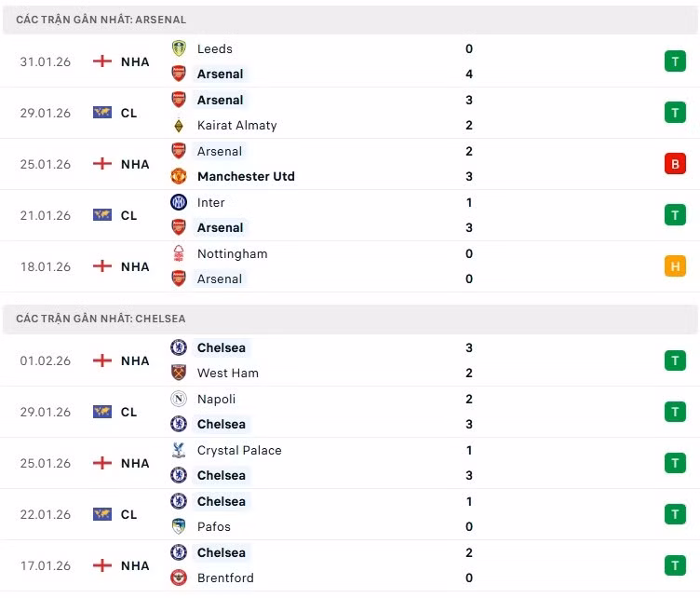The image size is (700, 598).
Task: Select the 'Các trận gần nhất: Arsenal' header
Action: pyautogui.click(x=101, y=20)
